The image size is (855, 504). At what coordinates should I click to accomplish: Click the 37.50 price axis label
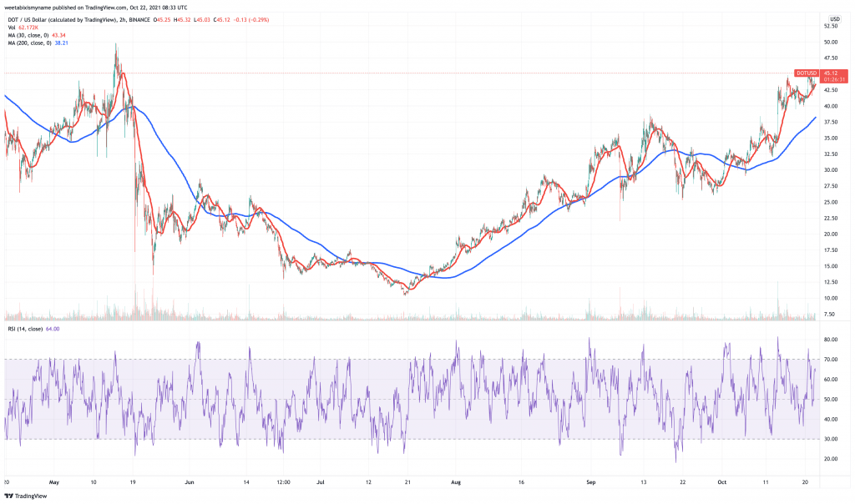pyautogui.click(x=831, y=122)
